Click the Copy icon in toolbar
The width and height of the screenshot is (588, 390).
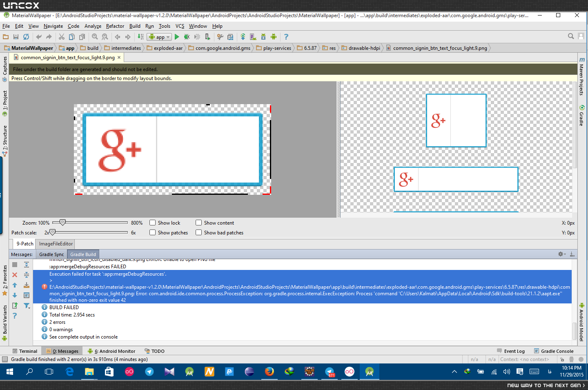pos(72,37)
